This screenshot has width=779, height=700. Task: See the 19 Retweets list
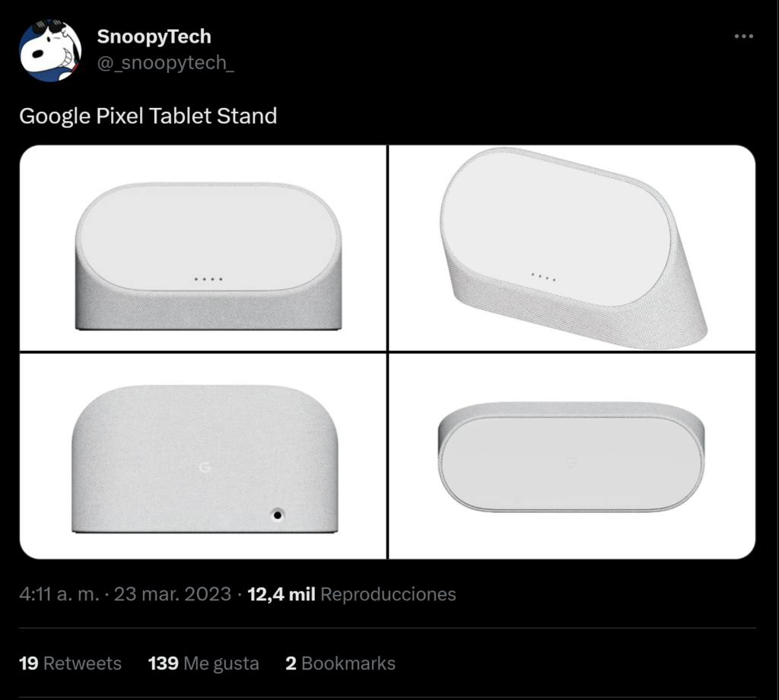70,663
